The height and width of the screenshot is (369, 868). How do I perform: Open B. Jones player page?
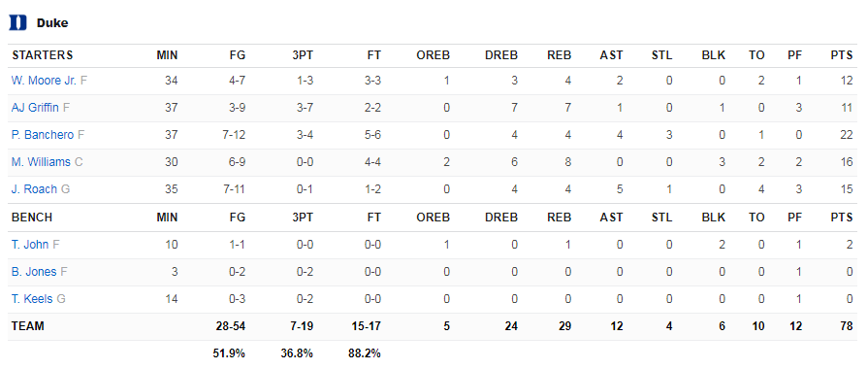(x=34, y=272)
